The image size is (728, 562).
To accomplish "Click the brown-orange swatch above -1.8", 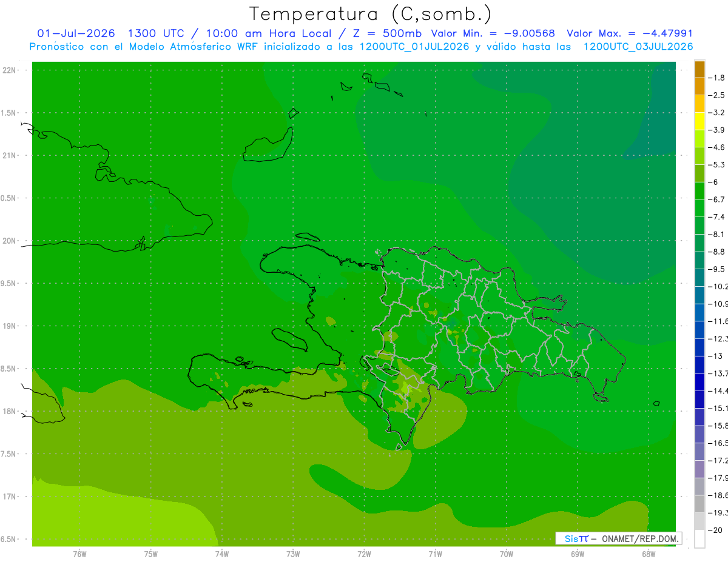I will click(x=699, y=69).
